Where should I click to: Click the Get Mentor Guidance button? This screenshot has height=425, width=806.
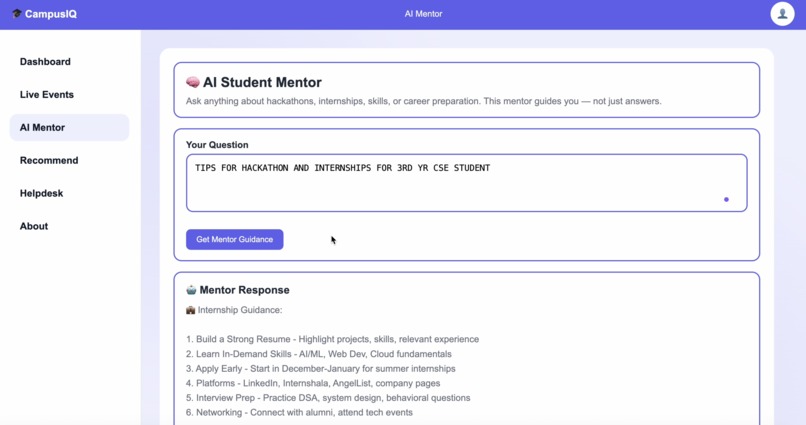click(x=234, y=239)
